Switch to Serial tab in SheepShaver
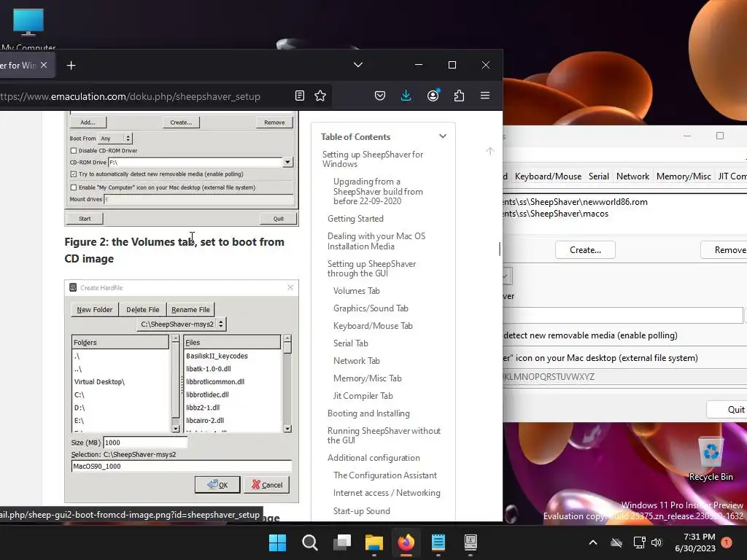The height and width of the screenshot is (560, 747). [598, 176]
